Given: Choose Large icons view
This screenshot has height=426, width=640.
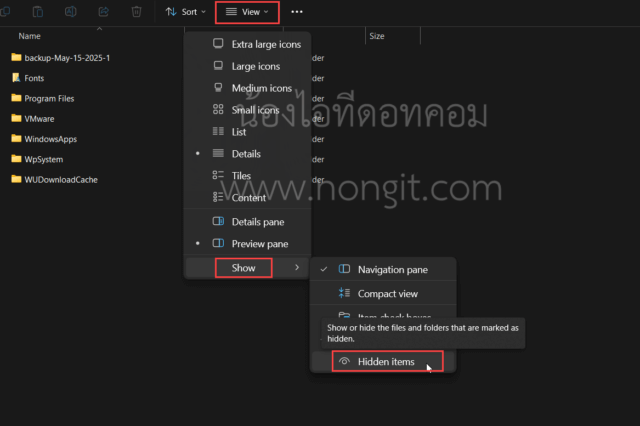Looking at the screenshot, I should point(247,66).
